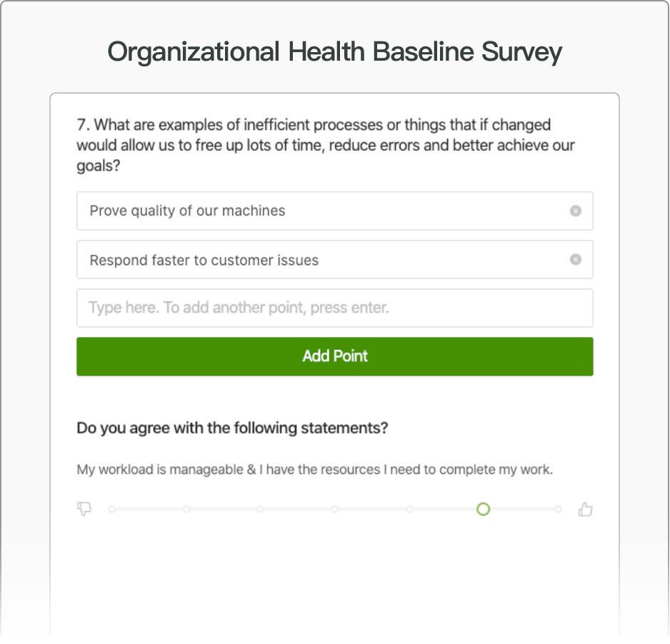Click inside the "Respond faster to customer issues" field
Screen dimensions: 670x644
(x=286, y=259)
